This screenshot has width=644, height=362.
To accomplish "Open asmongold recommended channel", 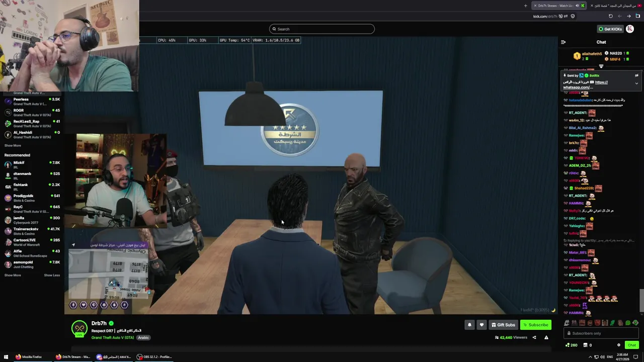I will [32, 264].
